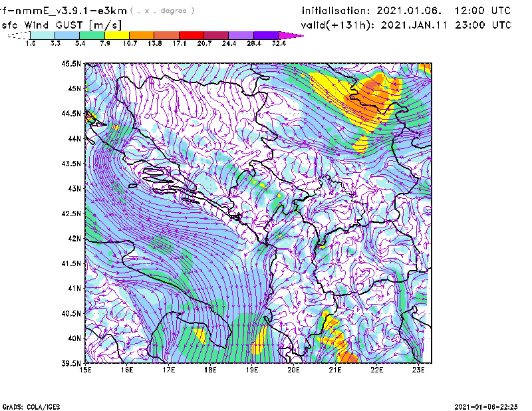Click the "2021-01-06-22:23" timestamp
This screenshot has height=411, width=532.
coord(486,407)
